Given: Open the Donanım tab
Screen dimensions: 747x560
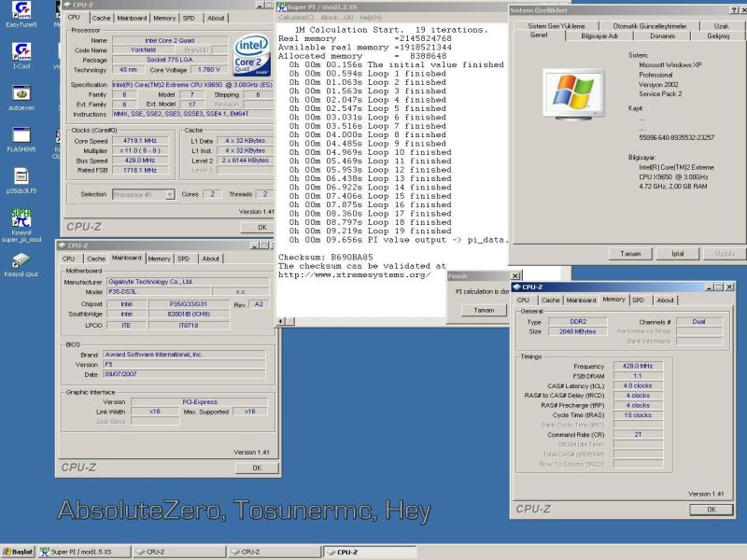Looking at the screenshot, I should [662, 36].
